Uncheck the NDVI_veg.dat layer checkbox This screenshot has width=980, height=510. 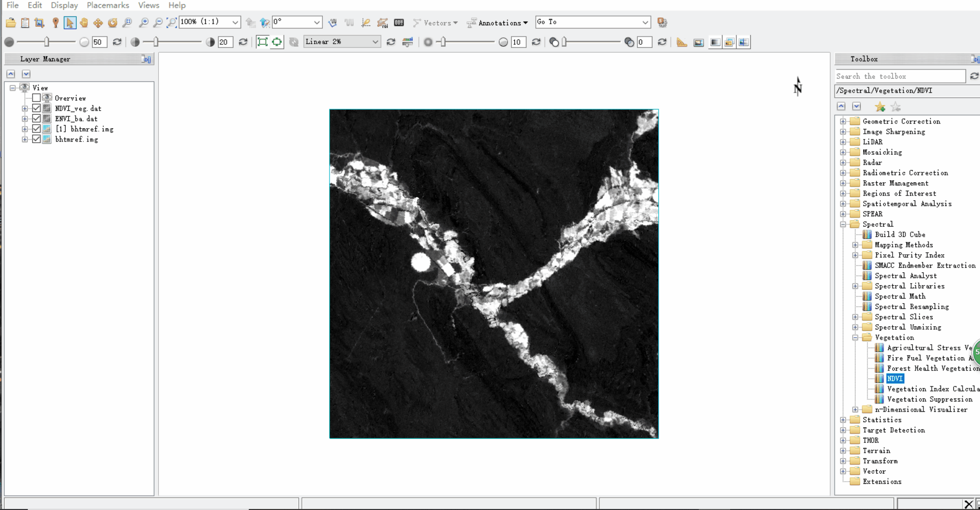(37, 108)
